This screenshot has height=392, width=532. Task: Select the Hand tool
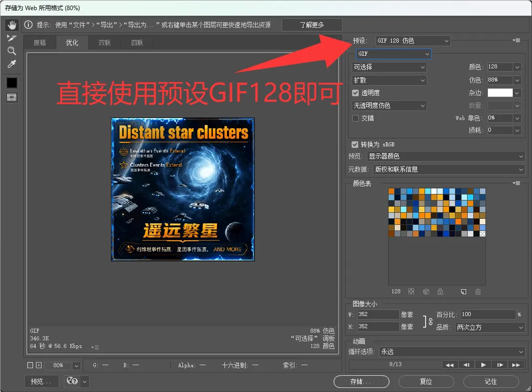click(x=12, y=25)
